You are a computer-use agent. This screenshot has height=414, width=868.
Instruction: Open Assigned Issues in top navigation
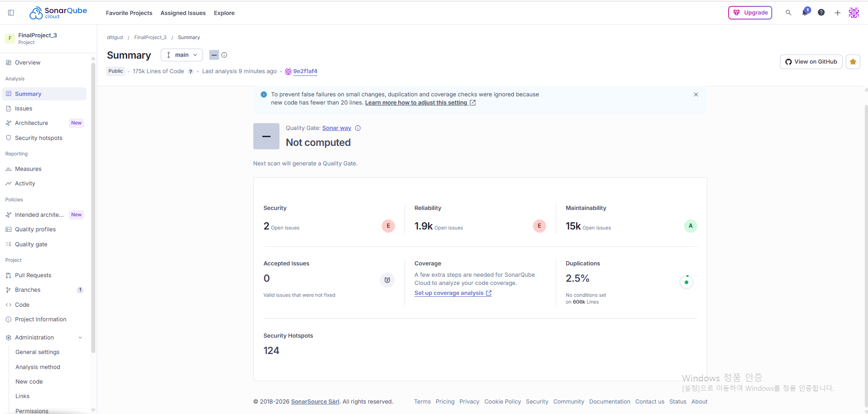pyautogui.click(x=183, y=13)
